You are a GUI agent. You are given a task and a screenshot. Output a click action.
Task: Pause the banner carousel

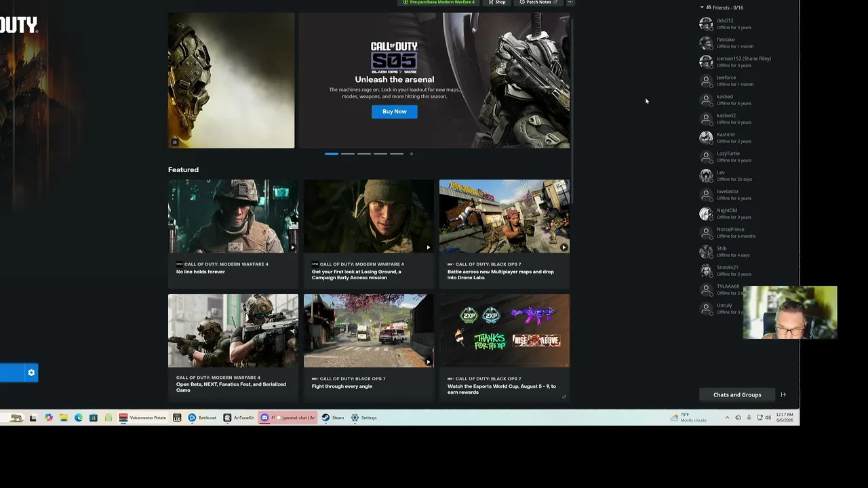[174, 142]
